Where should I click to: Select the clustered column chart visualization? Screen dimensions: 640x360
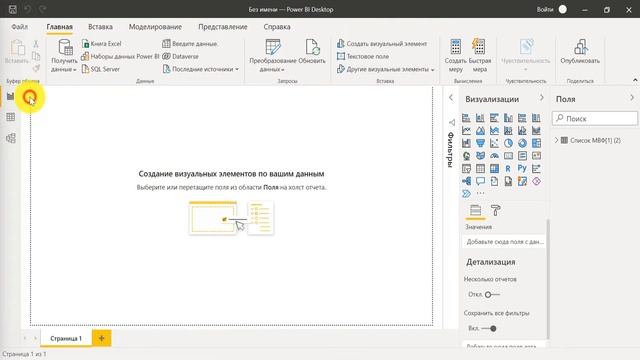pyautogui.click(x=508, y=118)
